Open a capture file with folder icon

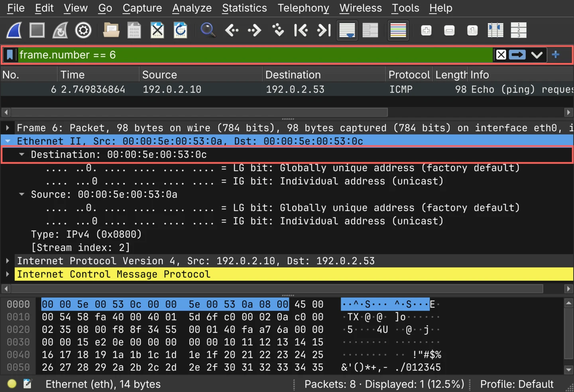pos(111,30)
